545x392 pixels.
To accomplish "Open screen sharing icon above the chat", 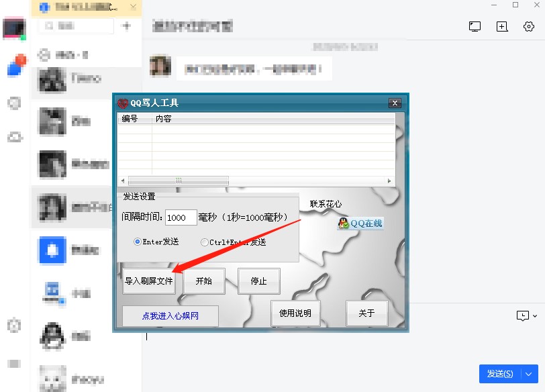I will 475,26.
